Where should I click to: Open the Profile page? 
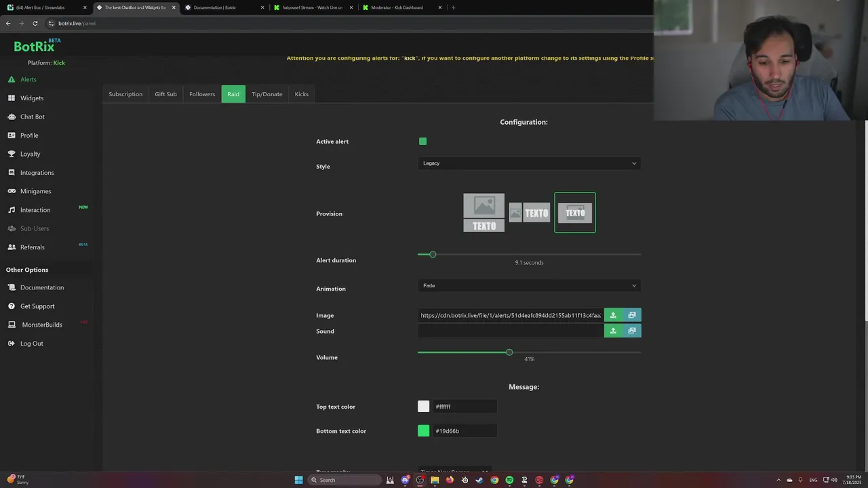click(29, 136)
